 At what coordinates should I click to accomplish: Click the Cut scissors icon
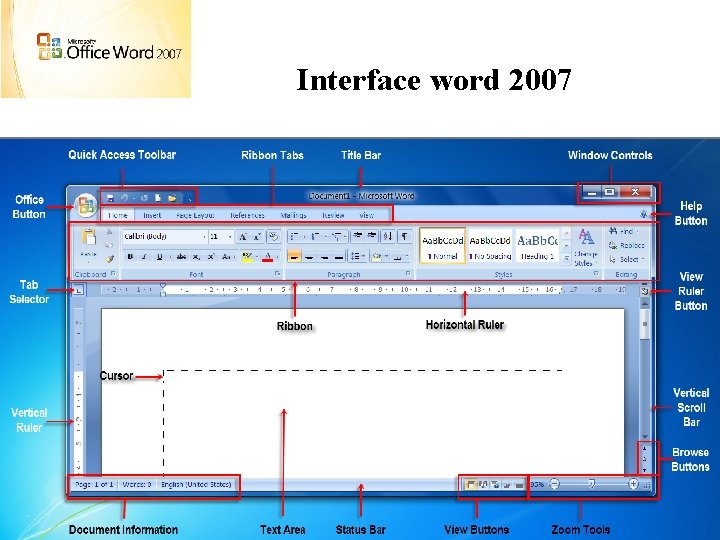click(109, 232)
